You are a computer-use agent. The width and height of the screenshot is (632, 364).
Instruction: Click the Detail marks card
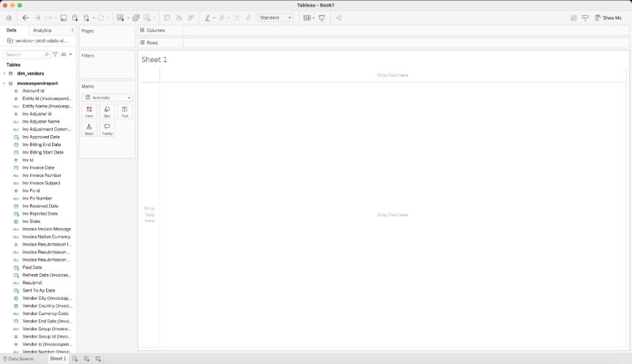click(89, 129)
